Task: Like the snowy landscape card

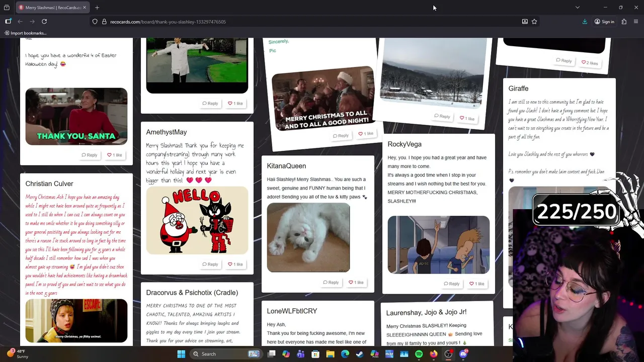Action: click(467, 118)
